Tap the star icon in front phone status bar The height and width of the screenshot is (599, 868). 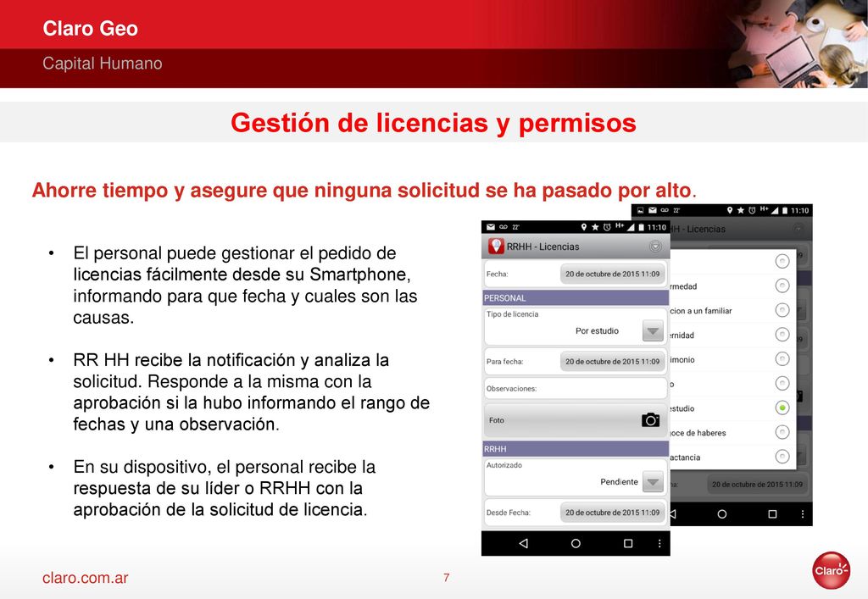595,227
